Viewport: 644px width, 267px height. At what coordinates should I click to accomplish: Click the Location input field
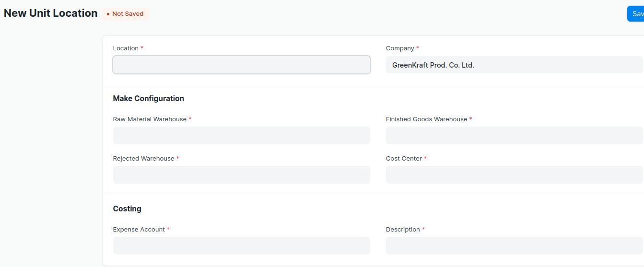[x=241, y=65]
